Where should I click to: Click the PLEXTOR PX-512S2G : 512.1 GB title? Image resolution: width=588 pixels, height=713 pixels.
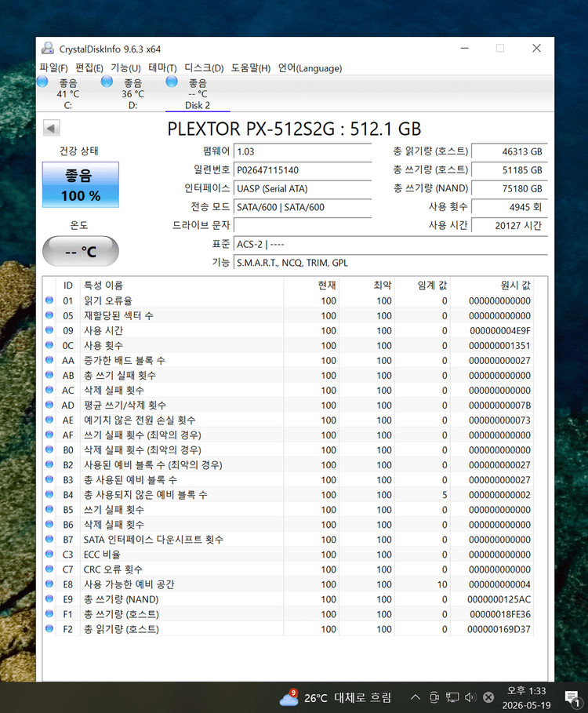pyautogui.click(x=294, y=129)
